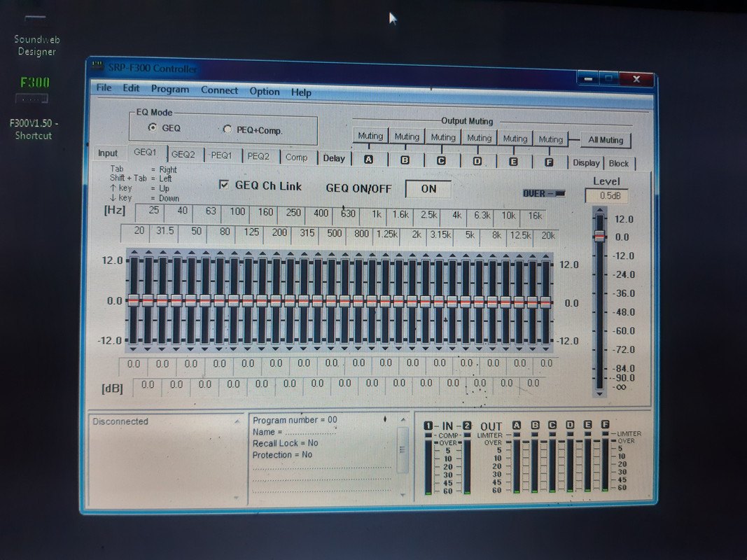
Task: Click the All Muting button
Action: coord(606,140)
